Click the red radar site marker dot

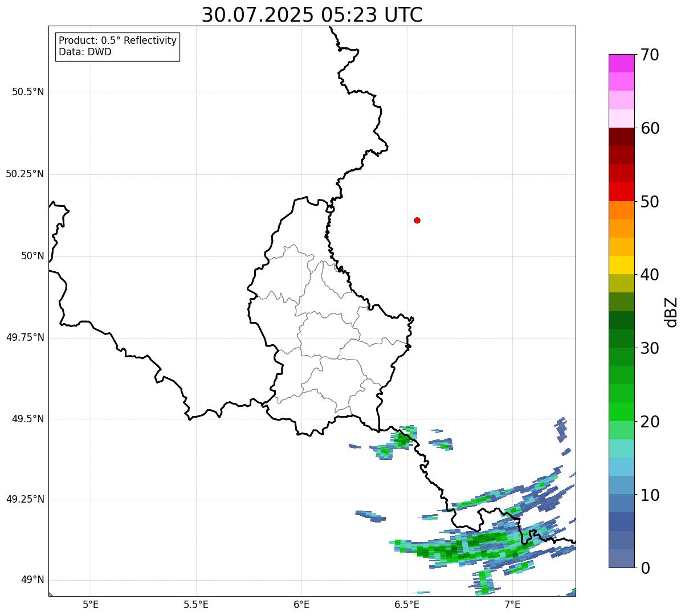point(417,220)
